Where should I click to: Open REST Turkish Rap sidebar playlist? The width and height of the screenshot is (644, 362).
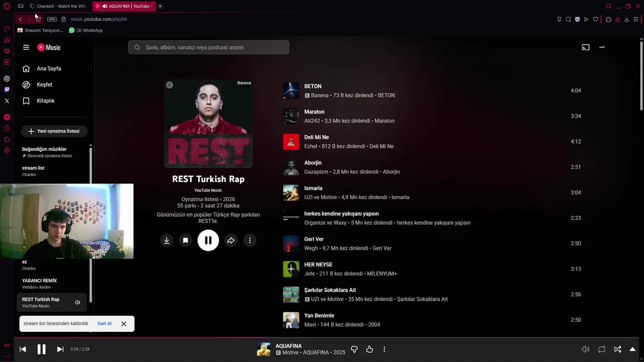(x=52, y=302)
